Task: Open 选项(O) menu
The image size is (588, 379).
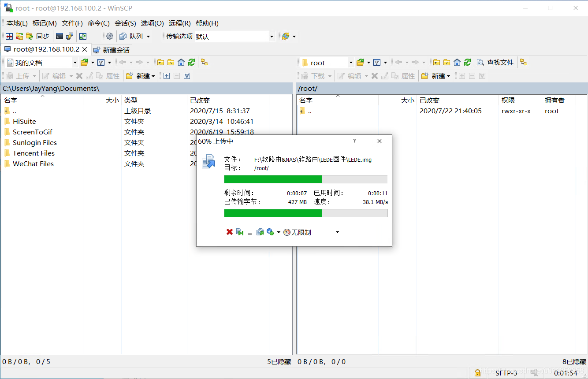Action: [x=152, y=23]
